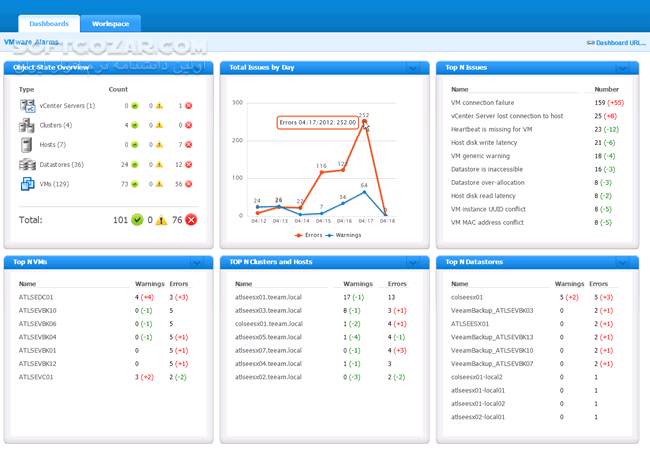Click the Hosts server icon

click(x=28, y=145)
